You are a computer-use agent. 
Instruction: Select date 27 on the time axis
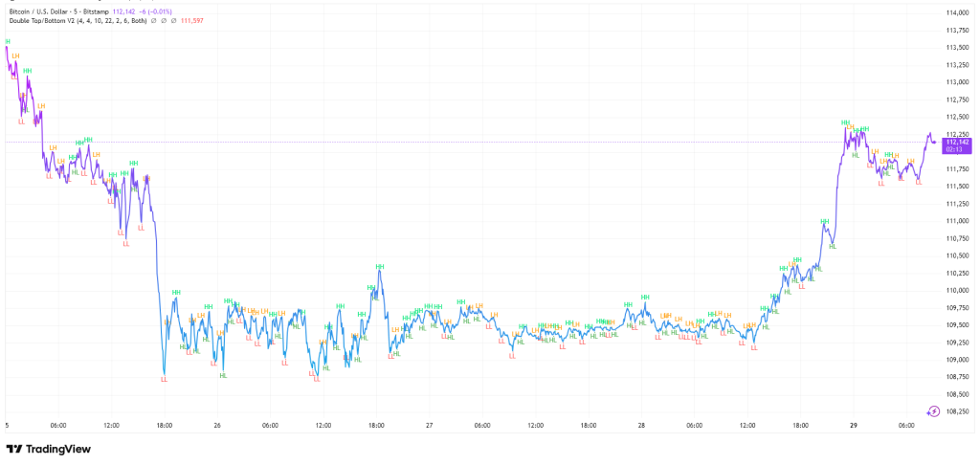pyautogui.click(x=430, y=425)
